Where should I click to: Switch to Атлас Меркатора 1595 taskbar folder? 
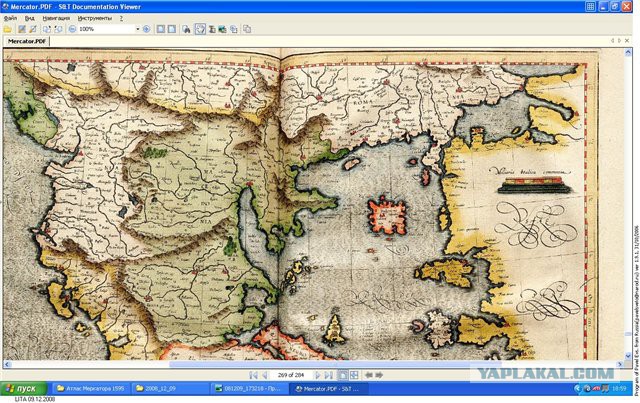tap(91, 389)
